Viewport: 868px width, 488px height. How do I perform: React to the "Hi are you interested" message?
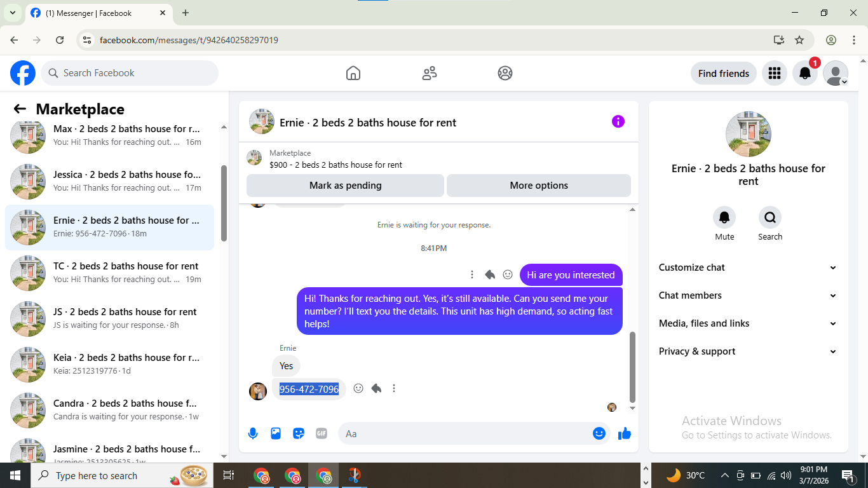click(508, 274)
